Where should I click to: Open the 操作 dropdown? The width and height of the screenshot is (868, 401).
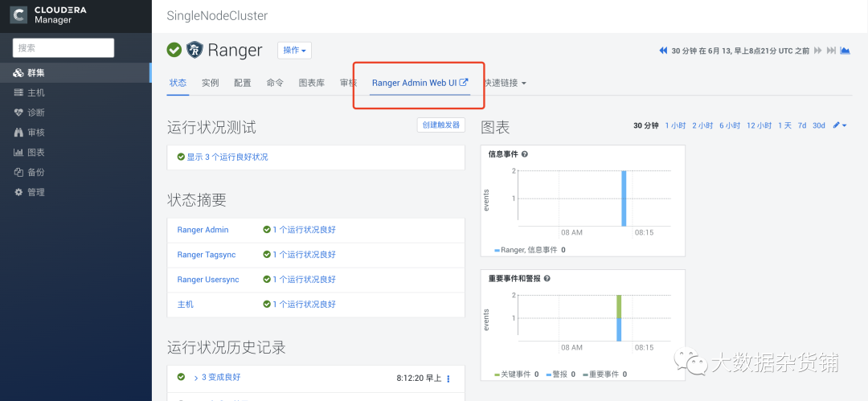point(294,50)
